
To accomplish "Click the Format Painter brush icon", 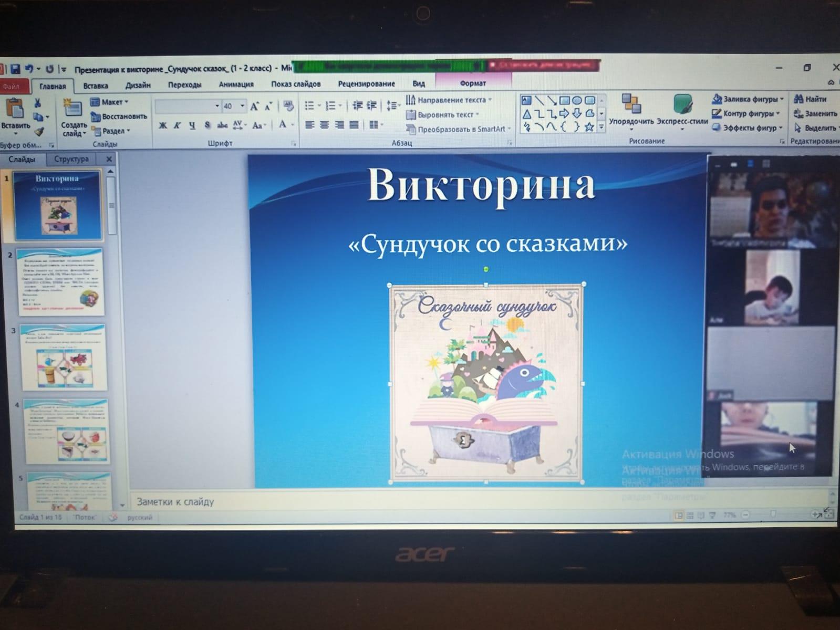I will [x=39, y=132].
